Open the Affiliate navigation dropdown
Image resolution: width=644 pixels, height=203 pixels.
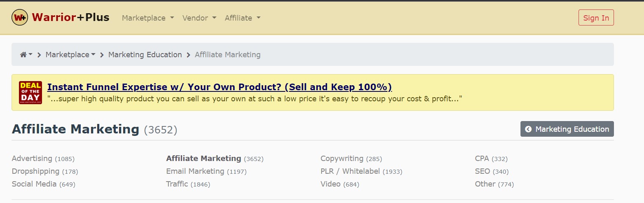[x=243, y=18]
